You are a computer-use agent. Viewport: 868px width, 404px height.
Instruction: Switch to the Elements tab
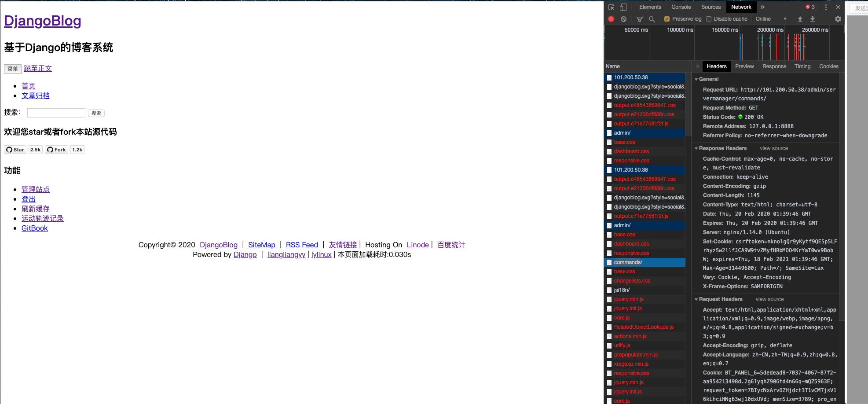point(650,7)
